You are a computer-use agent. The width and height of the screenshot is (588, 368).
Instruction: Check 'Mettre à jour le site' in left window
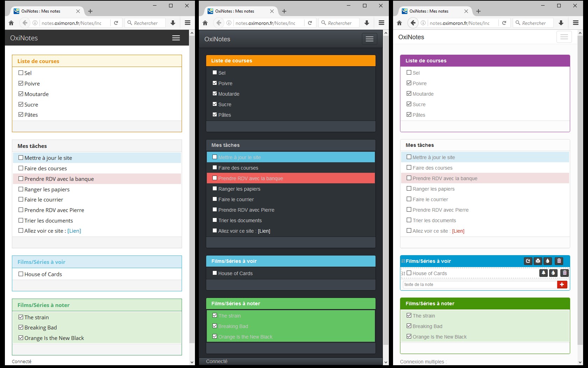[21, 158]
